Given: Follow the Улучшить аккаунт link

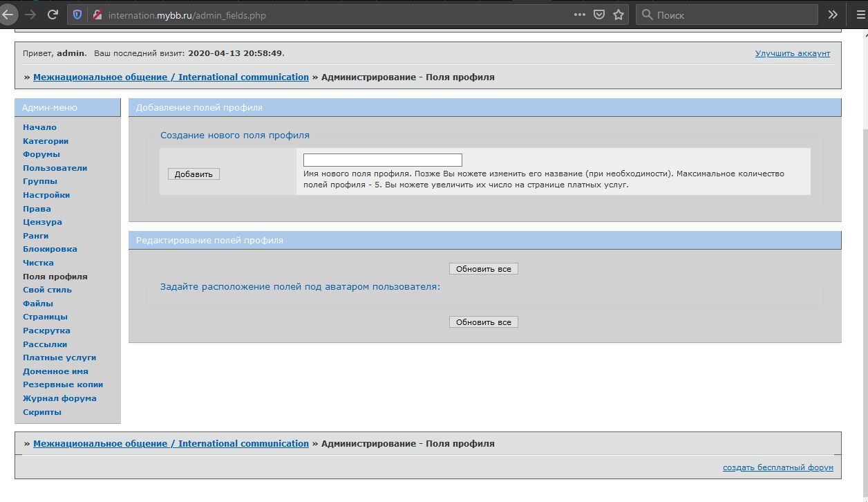Looking at the screenshot, I should click(792, 53).
